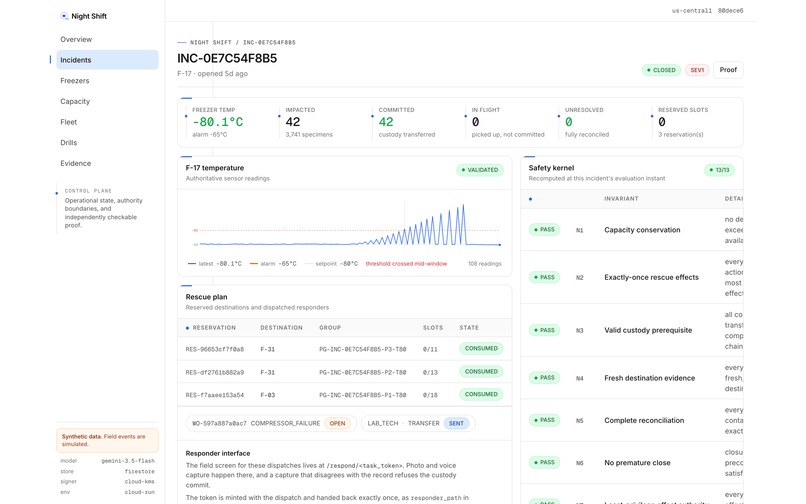The height and width of the screenshot is (504, 806).
Task: Click PASS badge for Fresh destination evidence
Action: [x=544, y=377]
